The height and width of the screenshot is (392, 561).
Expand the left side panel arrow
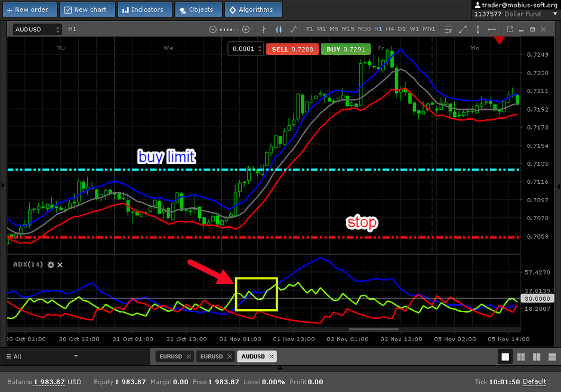click(x=3, y=186)
